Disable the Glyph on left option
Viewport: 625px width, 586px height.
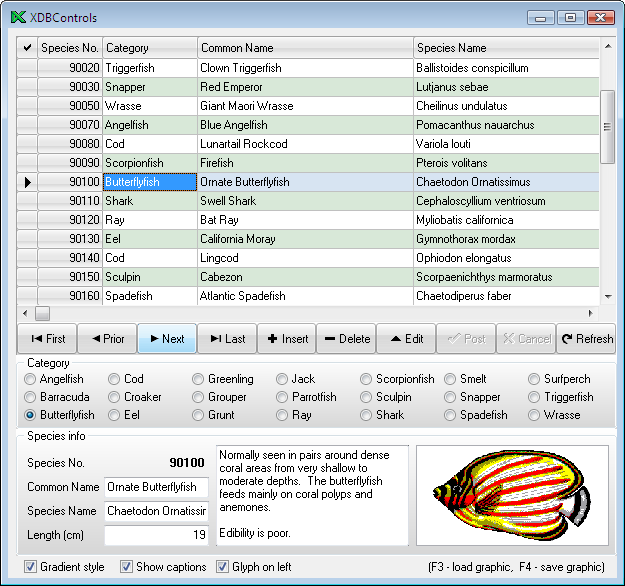click(223, 567)
